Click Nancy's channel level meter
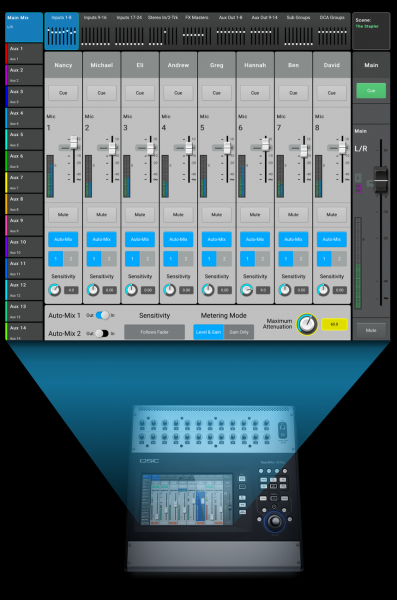Image resolution: width=397 pixels, height=600 pixels. click(x=50, y=176)
